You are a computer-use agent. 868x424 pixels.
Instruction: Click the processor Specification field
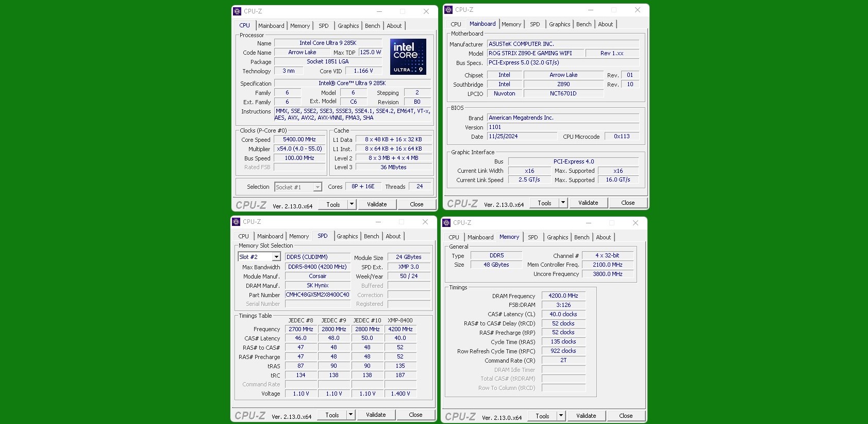point(352,84)
